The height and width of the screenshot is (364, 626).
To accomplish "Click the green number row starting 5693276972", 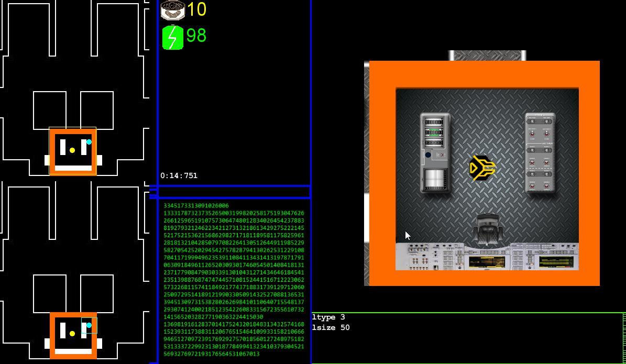I will (x=212, y=354).
